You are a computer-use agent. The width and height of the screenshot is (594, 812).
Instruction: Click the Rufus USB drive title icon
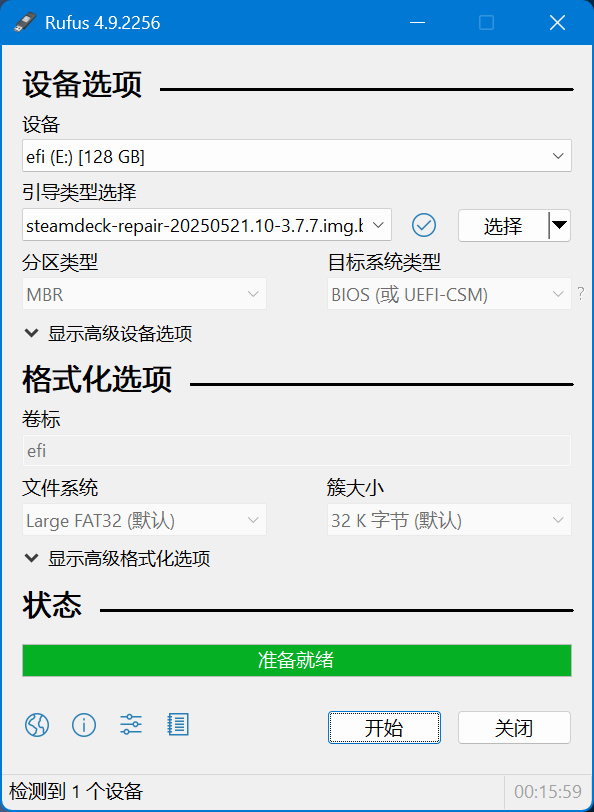click(x=25, y=22)
